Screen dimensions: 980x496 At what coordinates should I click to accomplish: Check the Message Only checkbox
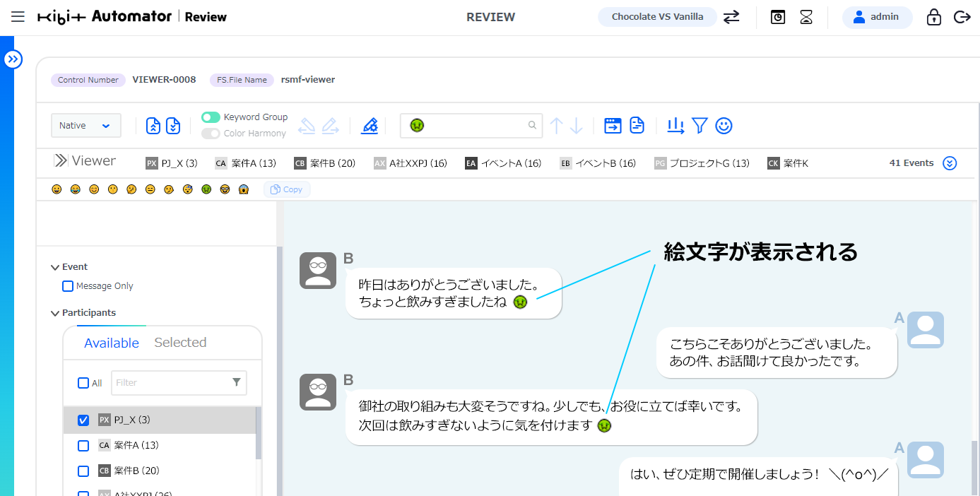67,285
